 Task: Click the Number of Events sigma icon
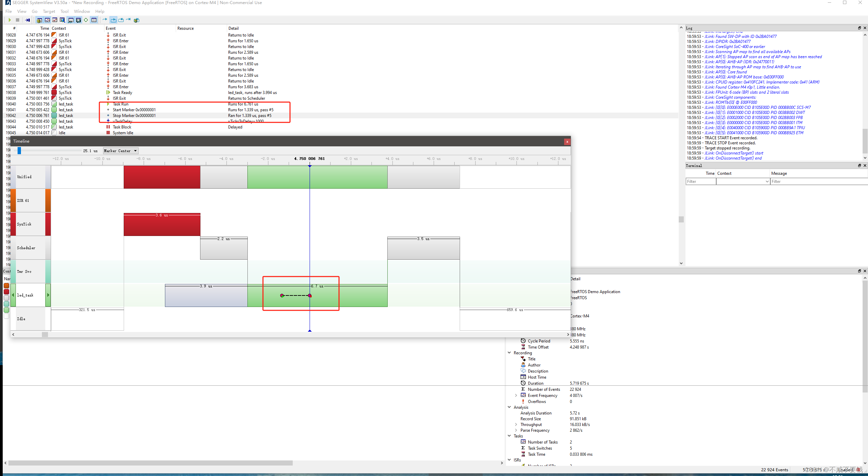tap(523, 389)
